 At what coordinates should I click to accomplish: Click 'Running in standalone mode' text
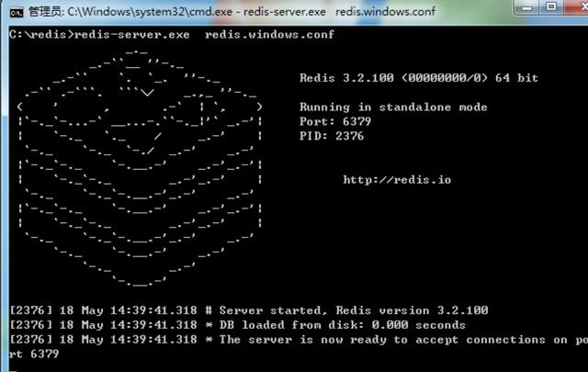[393, 107]
